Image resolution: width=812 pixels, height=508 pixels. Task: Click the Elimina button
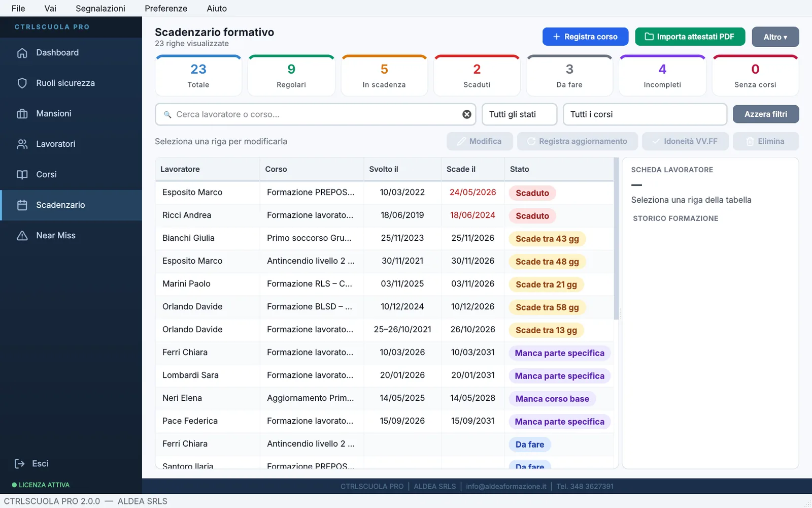pyautogui.click(x=766, y=141)
